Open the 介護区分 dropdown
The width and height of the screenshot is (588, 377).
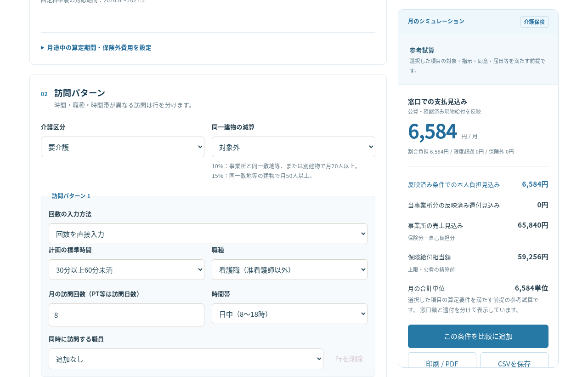click(x=123, y=147)
